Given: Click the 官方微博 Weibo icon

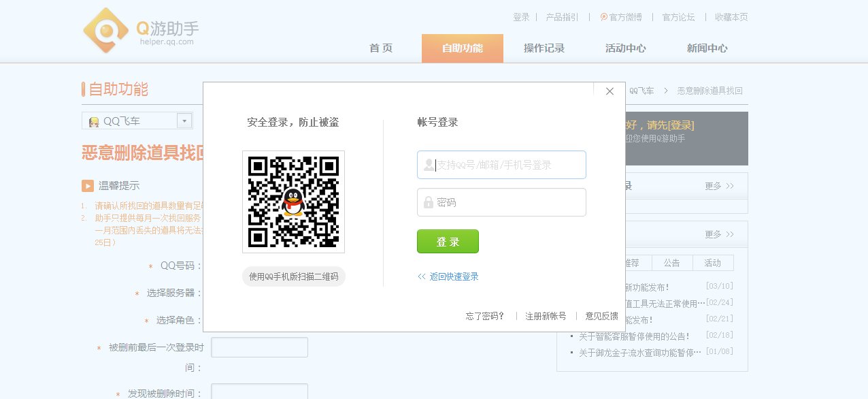Looking at the screenshot, I should [x=603, y=17].
